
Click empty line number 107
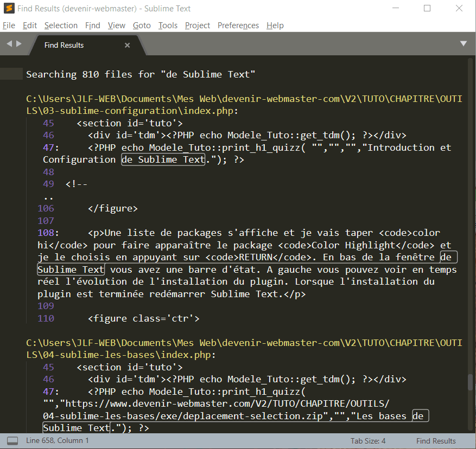46,221
